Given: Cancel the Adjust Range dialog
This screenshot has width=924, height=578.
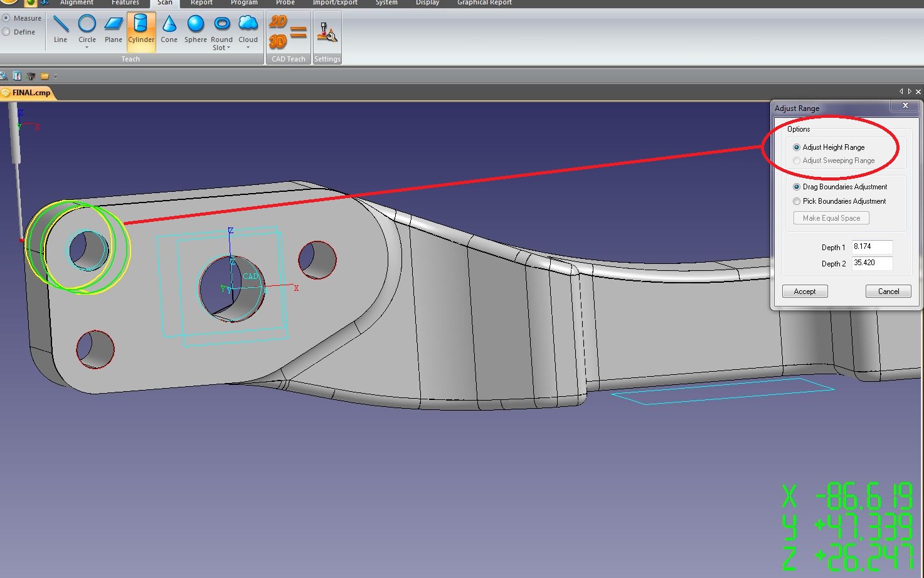Looking at the screenshot, I should [888, 292].
